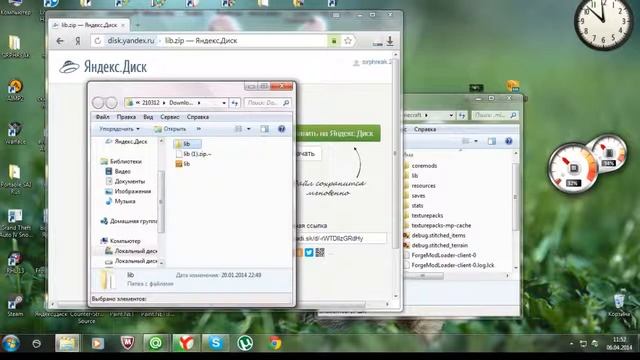Expand view options arrow in the front Explorer
Image resolution: width=640 pixels, height=360 pixels.
pyautogui.click(x=249, y=129)
